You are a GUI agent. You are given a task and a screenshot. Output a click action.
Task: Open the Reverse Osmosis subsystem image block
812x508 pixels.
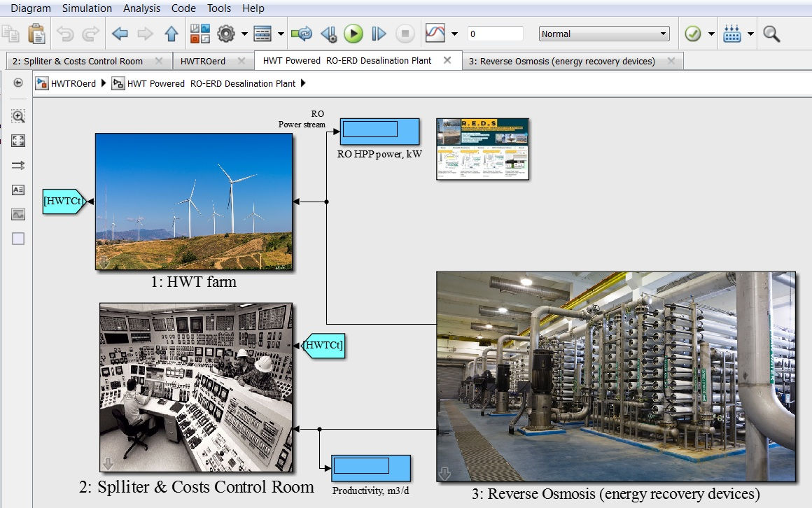point(616,374)
